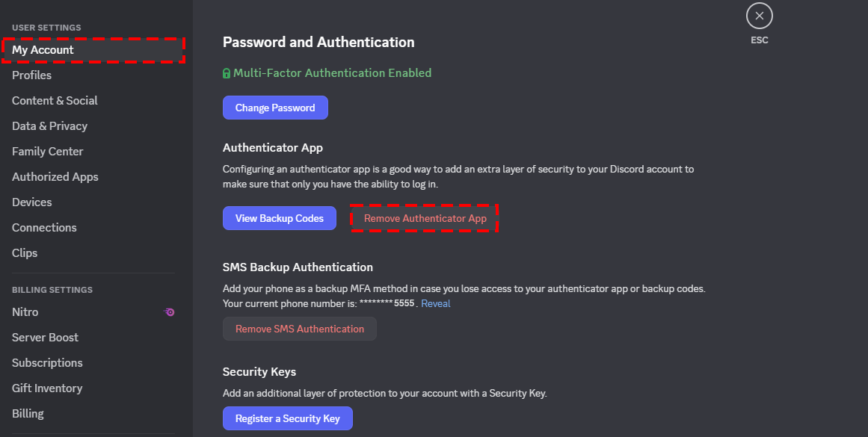Click Remove Authenticator App button
The width and height of the screenshot is (868, 437).
coord(425,218)
